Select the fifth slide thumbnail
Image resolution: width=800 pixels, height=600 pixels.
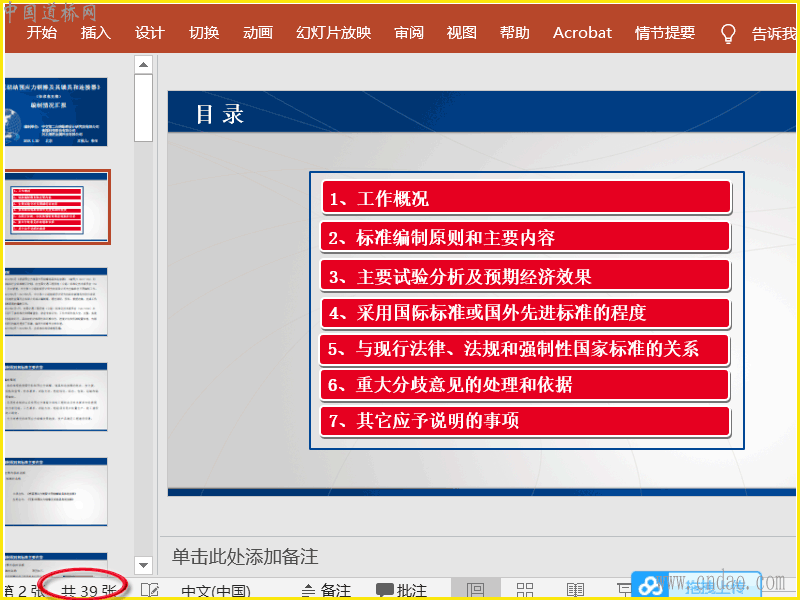[x=56, y=492]
